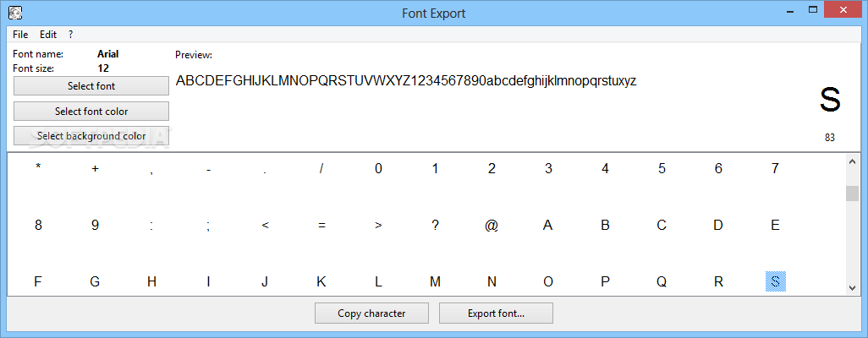
Task: Select the digit 0 in the grid
Action: point(378,169)
